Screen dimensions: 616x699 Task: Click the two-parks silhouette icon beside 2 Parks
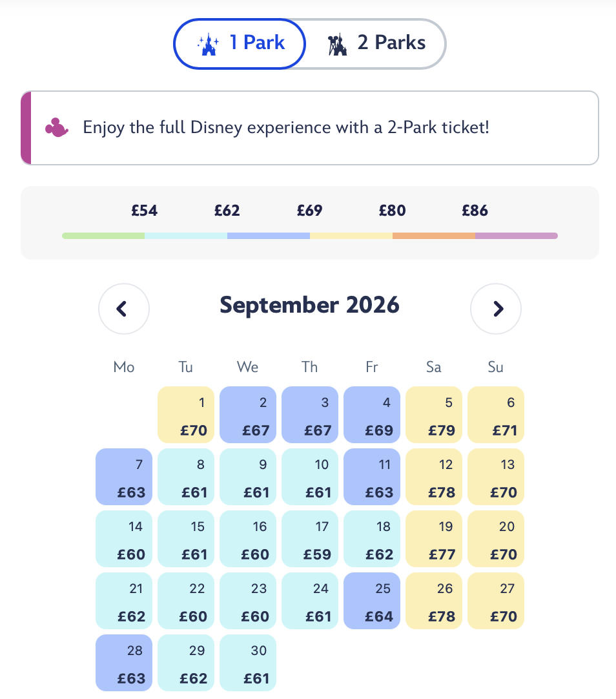coord(338,43)
